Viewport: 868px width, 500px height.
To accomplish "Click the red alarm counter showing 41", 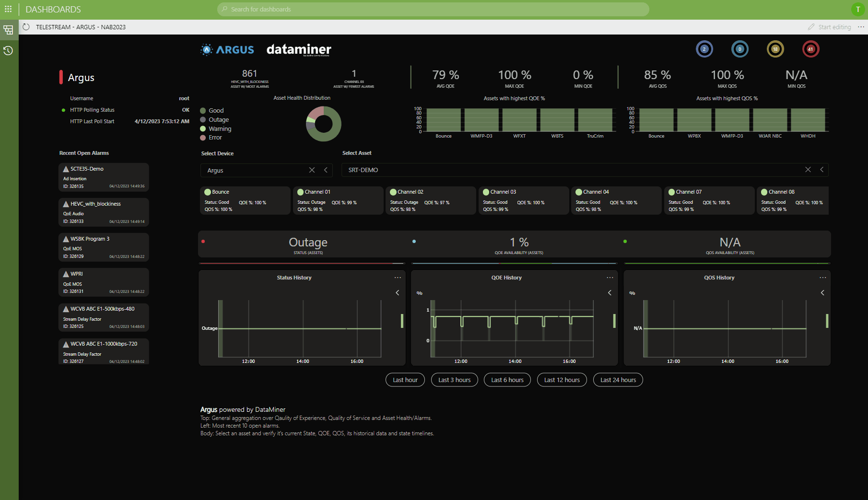I will [x=811, y=49].
